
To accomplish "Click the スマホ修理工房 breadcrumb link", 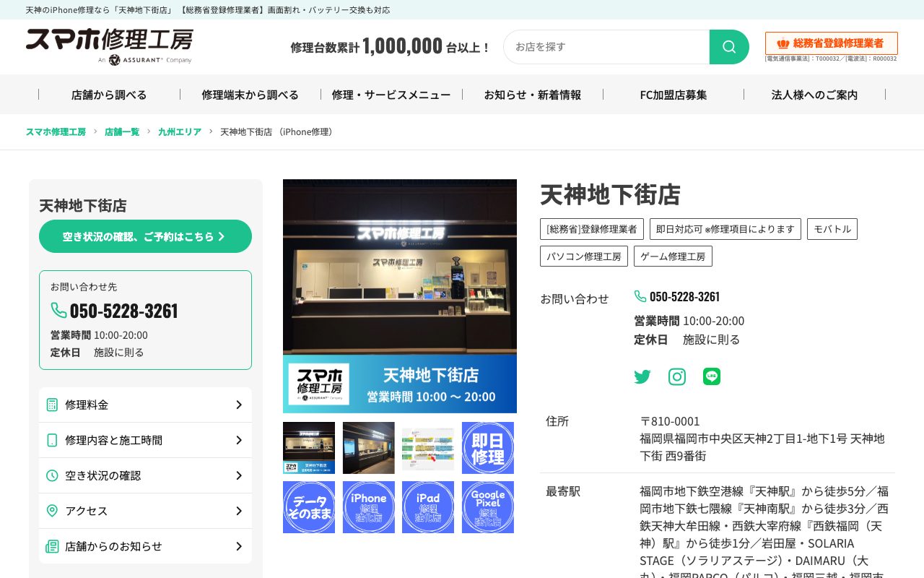I will pyautogui.click(x=56, y=131).
